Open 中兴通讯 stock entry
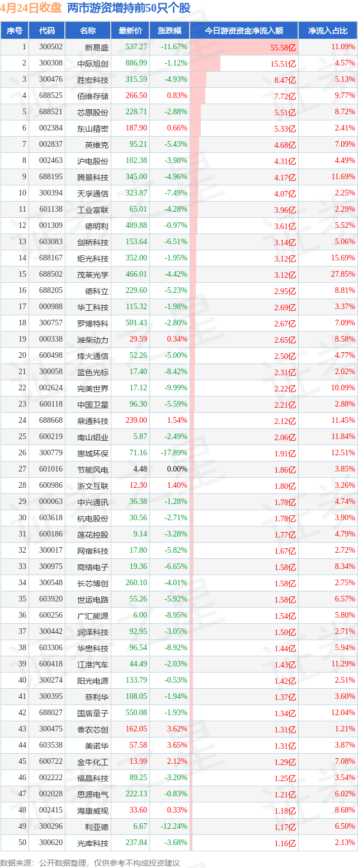Image resolution: width=358 pixels, height=868 pixels. 93,502
